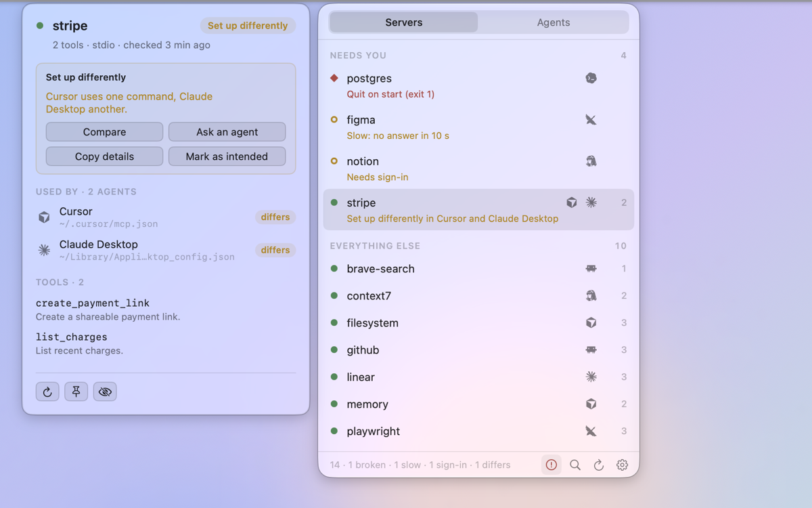The height and width of the screenshot is (508, 812).
Task: Show only problem servers with the alert icon
Action: click(x=551, y=465)
